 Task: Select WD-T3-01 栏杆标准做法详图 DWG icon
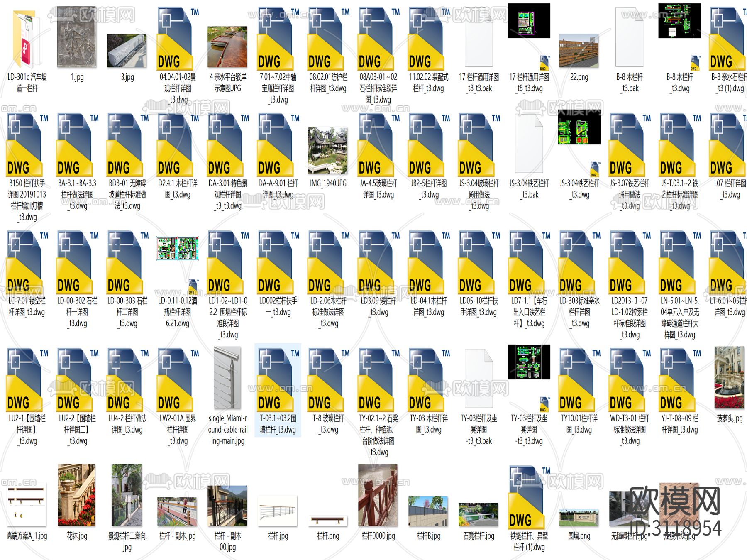[x=627, y=379]
